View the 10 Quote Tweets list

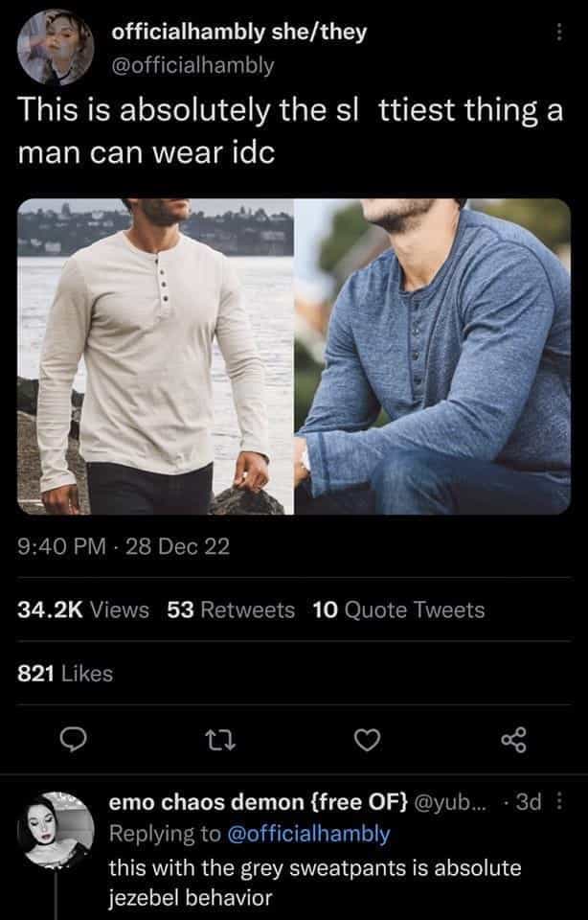tap(398, 609)
